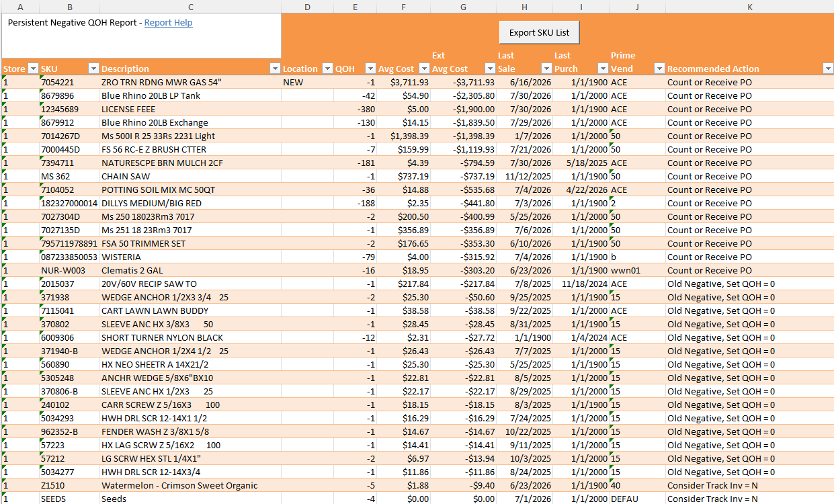The height and width of the screenshot is (504, 834).
Task: Select prime vendor cell b in WISTERIA row
Action: [x=637, y=257]
